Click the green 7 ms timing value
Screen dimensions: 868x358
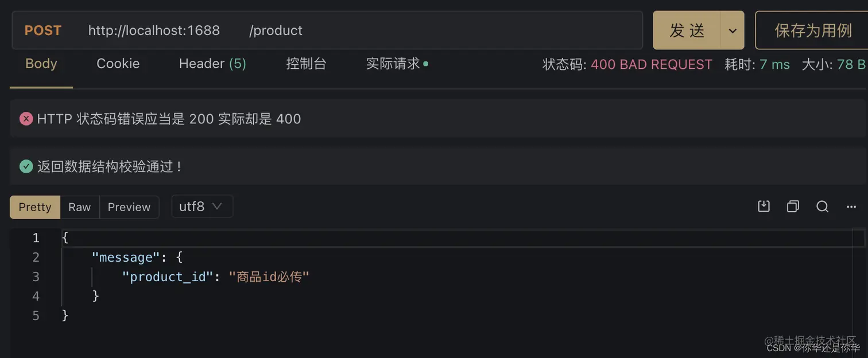[774, 64]
